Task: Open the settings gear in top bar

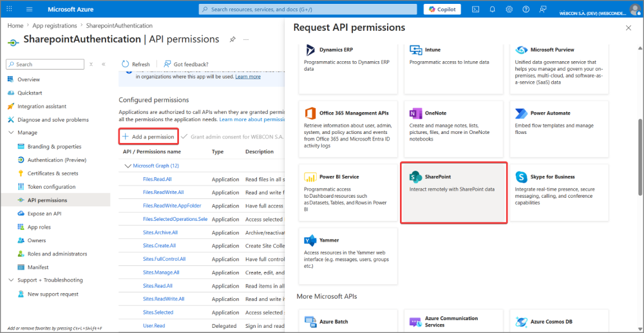Action: click(x=509, y=10)
